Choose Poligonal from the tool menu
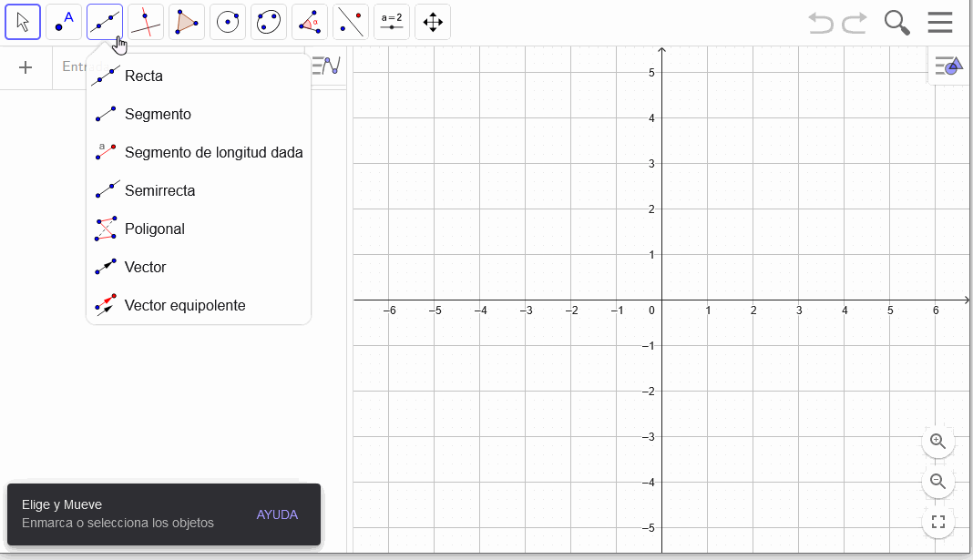 (199, 229)
